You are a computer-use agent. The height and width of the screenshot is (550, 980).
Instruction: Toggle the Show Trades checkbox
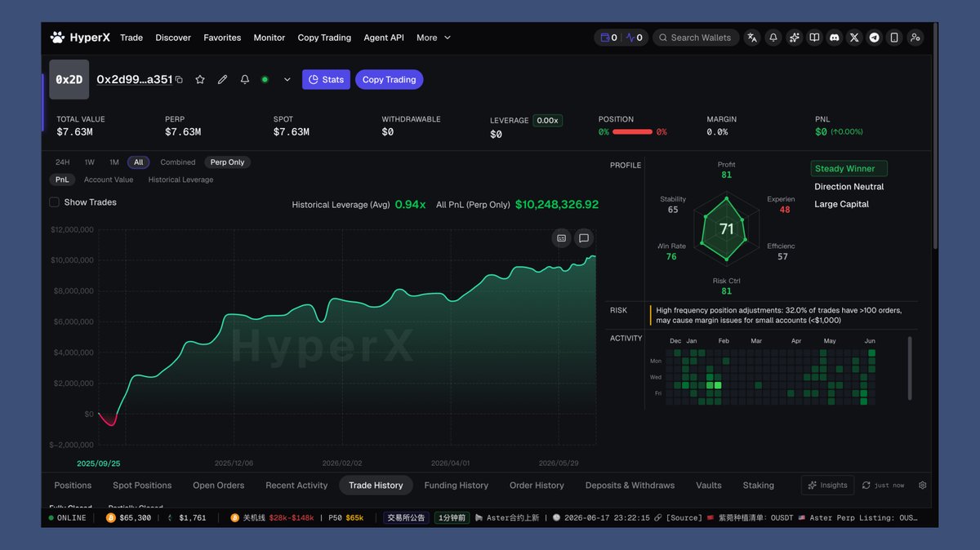[x=54, y=202]
